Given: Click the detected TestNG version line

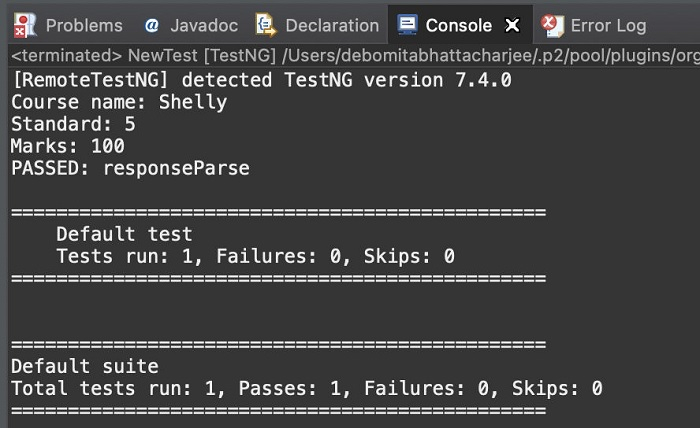Looking at the screenshot, I should (261, 79).
